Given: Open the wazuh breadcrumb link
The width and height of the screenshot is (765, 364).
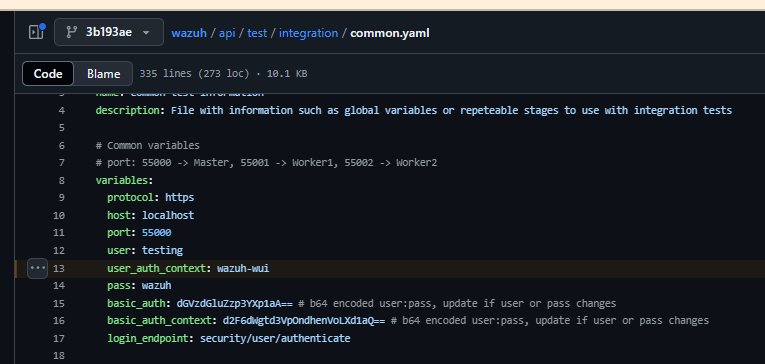Looking at the screenshot, I should (189, 33).
